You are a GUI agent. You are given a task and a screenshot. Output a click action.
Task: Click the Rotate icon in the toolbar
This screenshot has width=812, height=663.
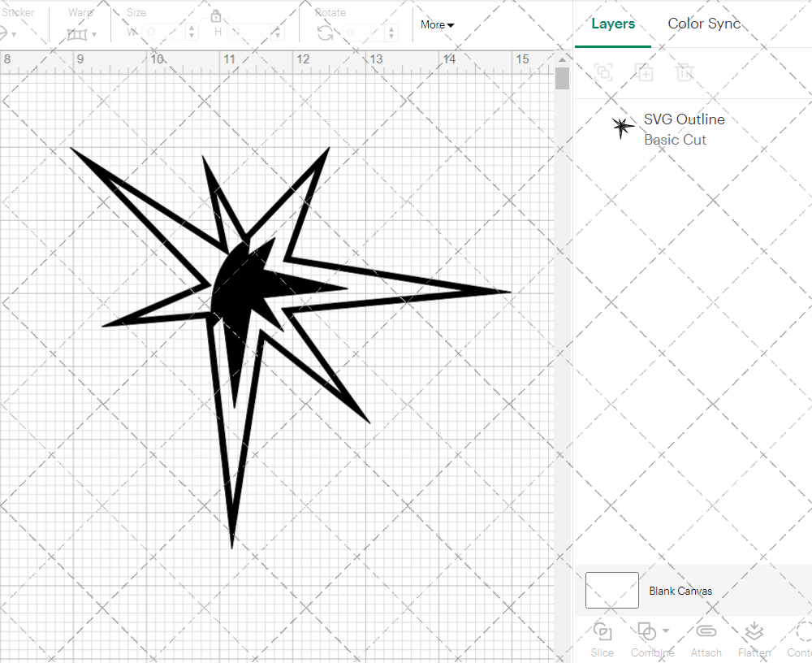325,32
